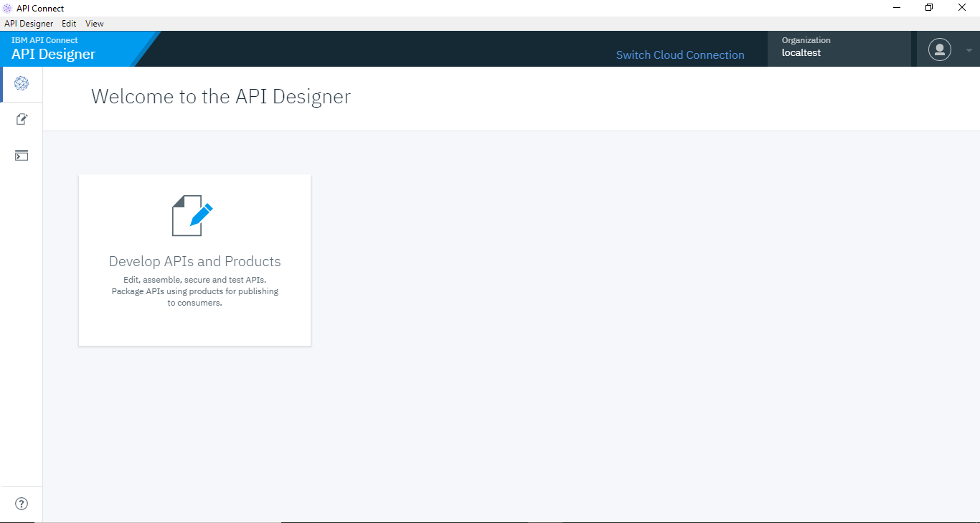This screenshot has height=523, width=980.
Task: Click the API Connect title bar icon
Action: click(8, 8)
